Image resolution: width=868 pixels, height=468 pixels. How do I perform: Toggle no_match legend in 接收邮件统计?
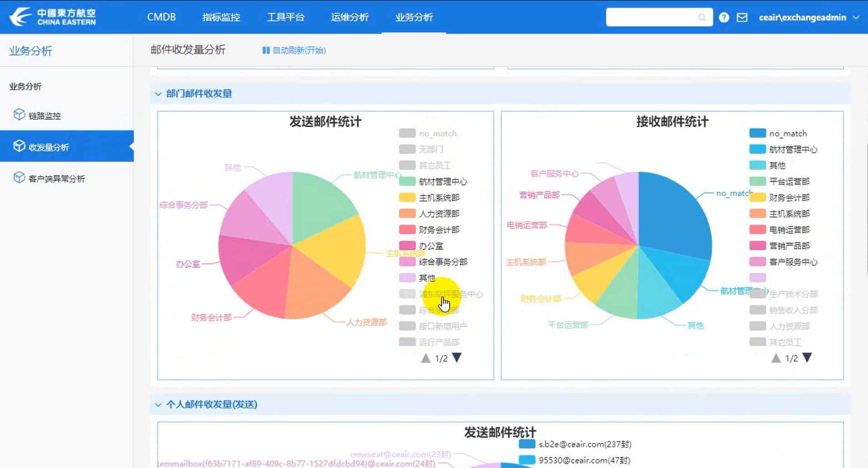pyautogui.click(x=778, y=133)
